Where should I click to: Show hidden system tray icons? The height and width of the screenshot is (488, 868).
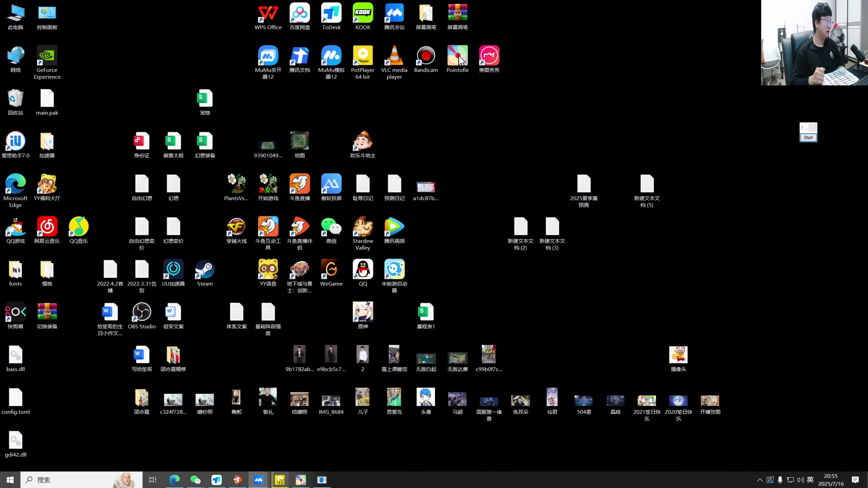[x=759, y=480]
